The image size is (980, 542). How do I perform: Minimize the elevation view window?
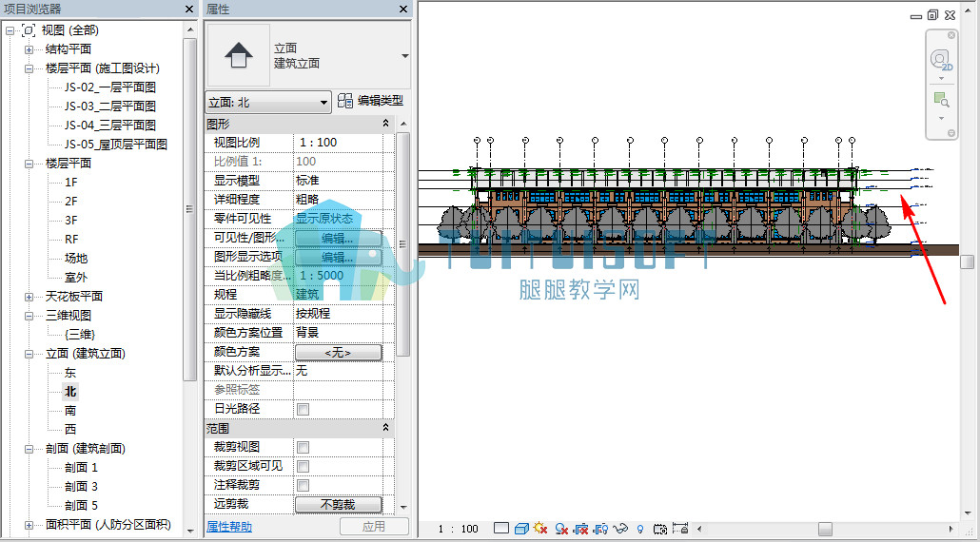pos(916,16)
